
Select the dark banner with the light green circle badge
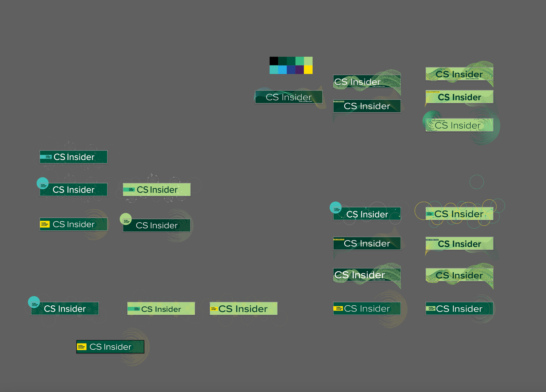(x=157, y=225)
